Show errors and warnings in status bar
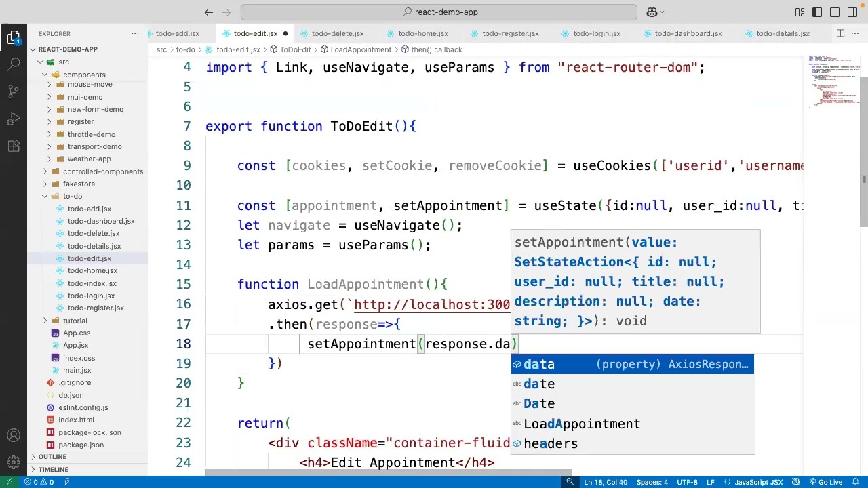The height and width of the screenshot is (488, 868). (x=40, y=482)
